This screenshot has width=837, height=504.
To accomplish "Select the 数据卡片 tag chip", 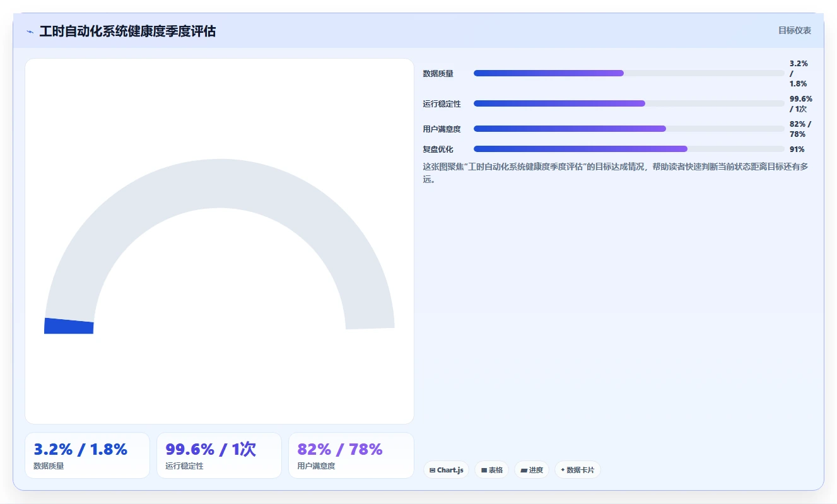I will [x=578, y=470].
